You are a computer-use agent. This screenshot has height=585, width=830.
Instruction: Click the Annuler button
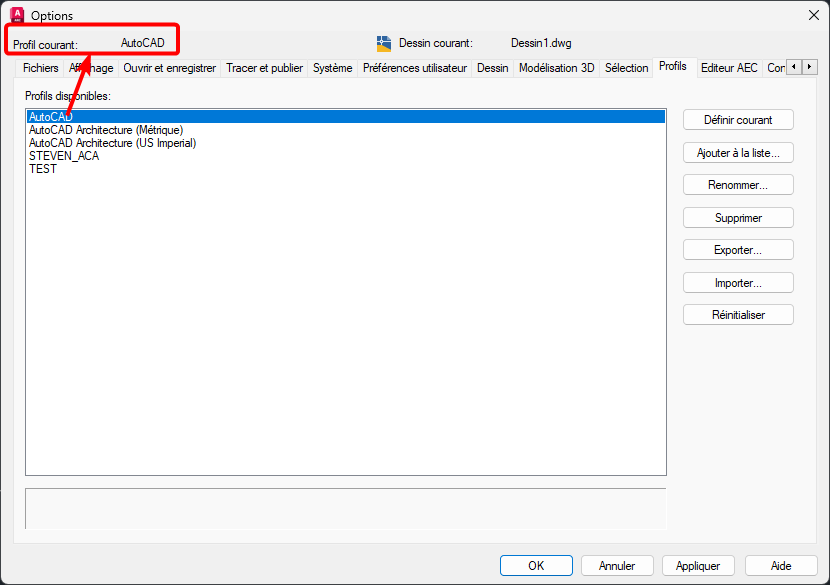coord(617,565)
